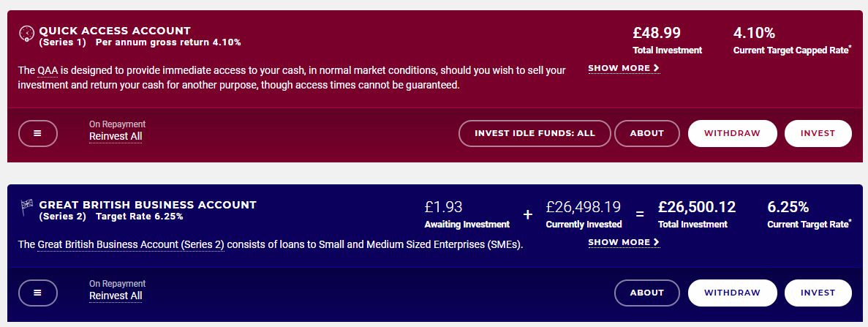Follow the QAA underlined link

[x=48, y=71]
